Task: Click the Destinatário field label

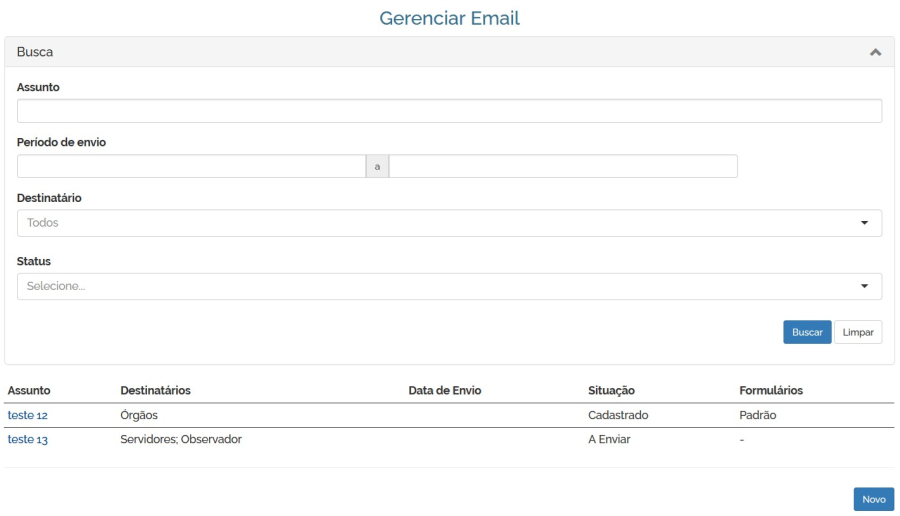Action: tap(49, 198)
